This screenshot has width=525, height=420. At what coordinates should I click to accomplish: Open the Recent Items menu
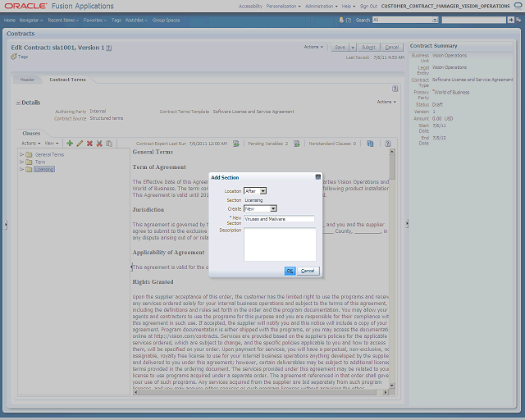tap(63, 20)
